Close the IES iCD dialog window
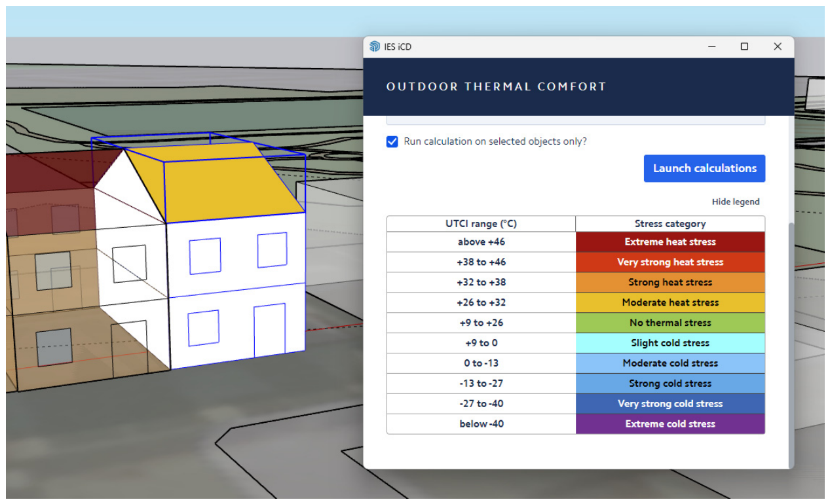This screenshot has width=830, height=504. tap(778, 46)
